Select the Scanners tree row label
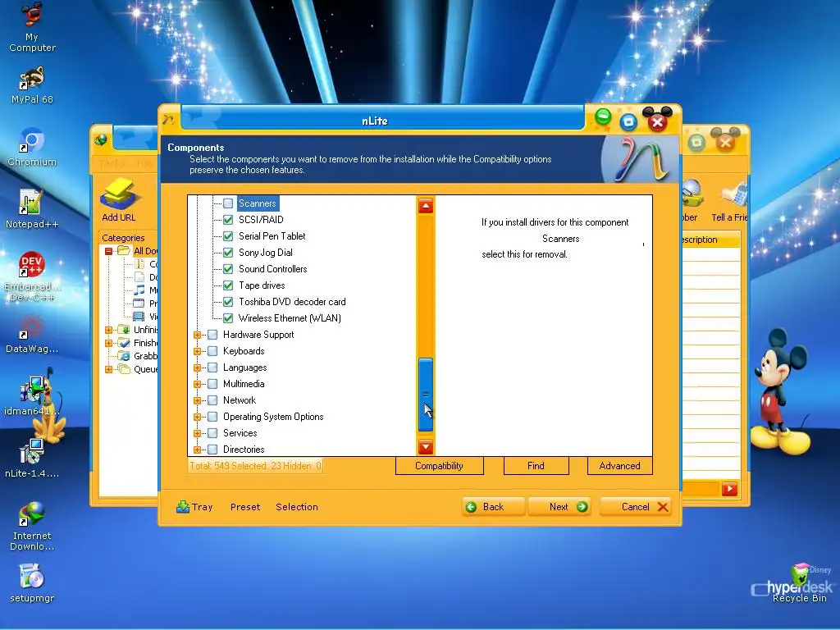This screenshot has width=840, height=630. [x=258, y=203]
